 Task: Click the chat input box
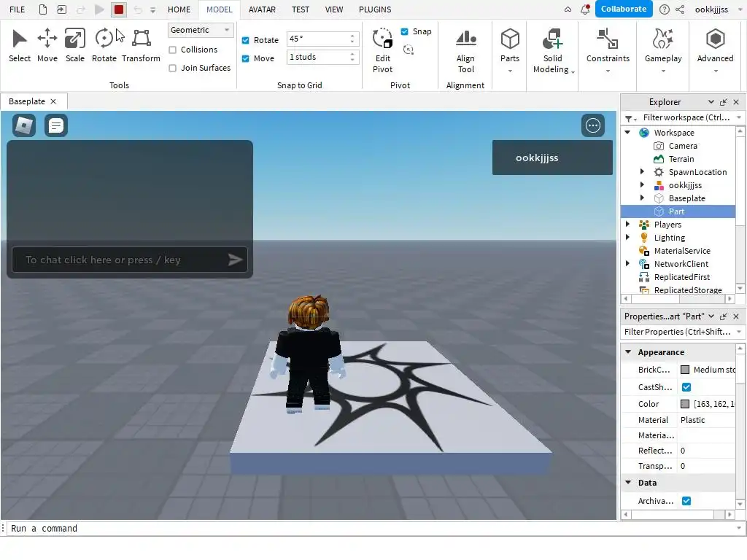[130, 260]
